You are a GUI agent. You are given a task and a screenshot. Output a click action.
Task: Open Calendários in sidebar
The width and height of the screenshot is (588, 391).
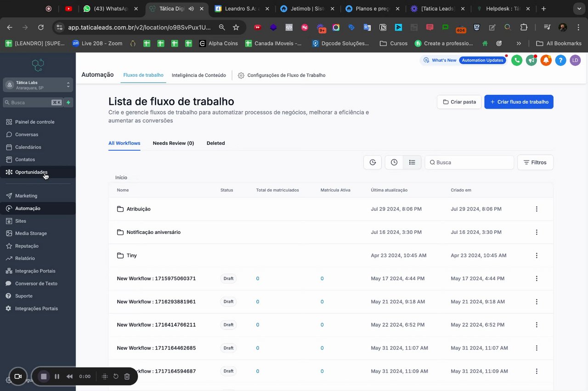tap(38, 147)
